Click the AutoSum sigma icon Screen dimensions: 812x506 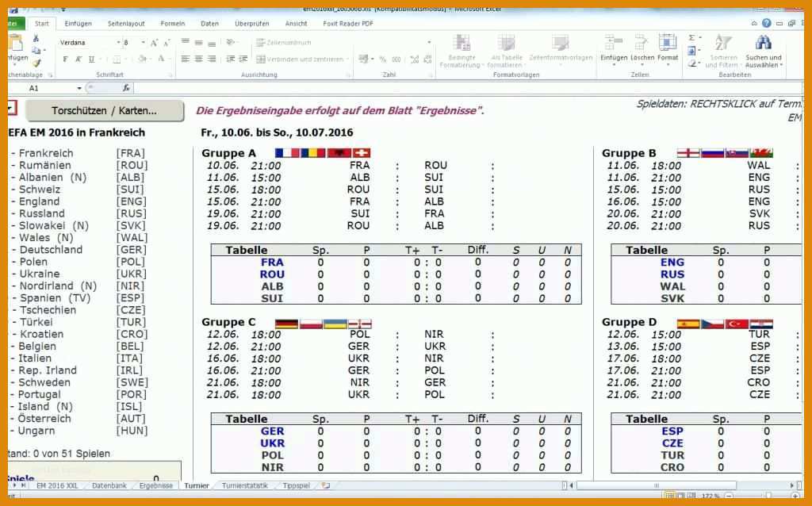(691, 38)
